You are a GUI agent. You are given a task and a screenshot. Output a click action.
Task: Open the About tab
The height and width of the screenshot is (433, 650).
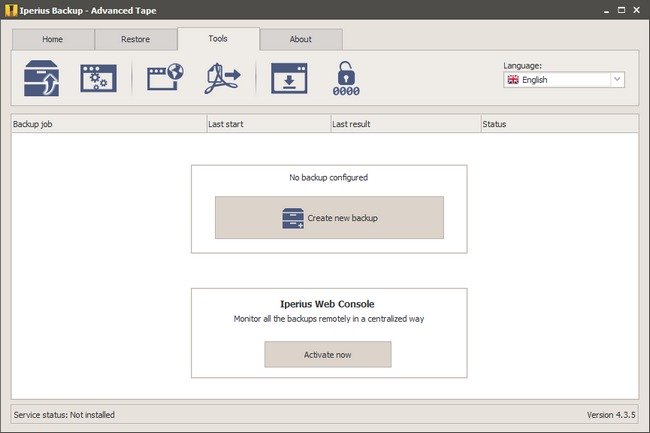coord(300,39)
